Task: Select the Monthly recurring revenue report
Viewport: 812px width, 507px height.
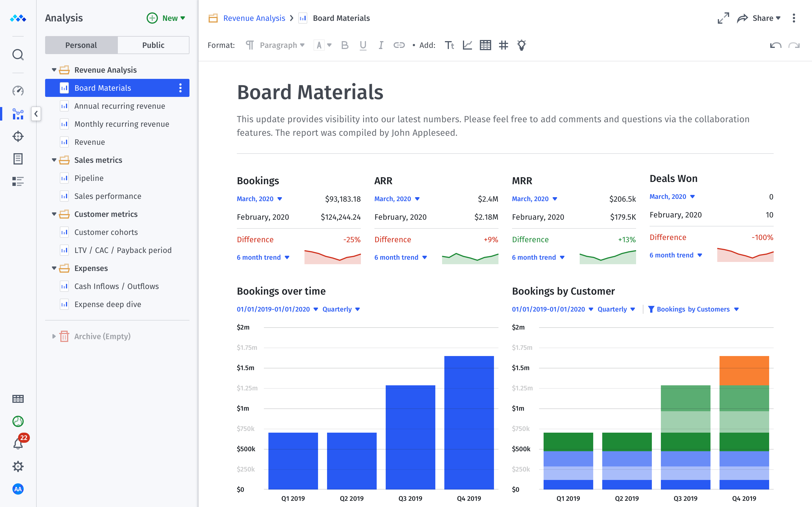Action: [122, 124]
